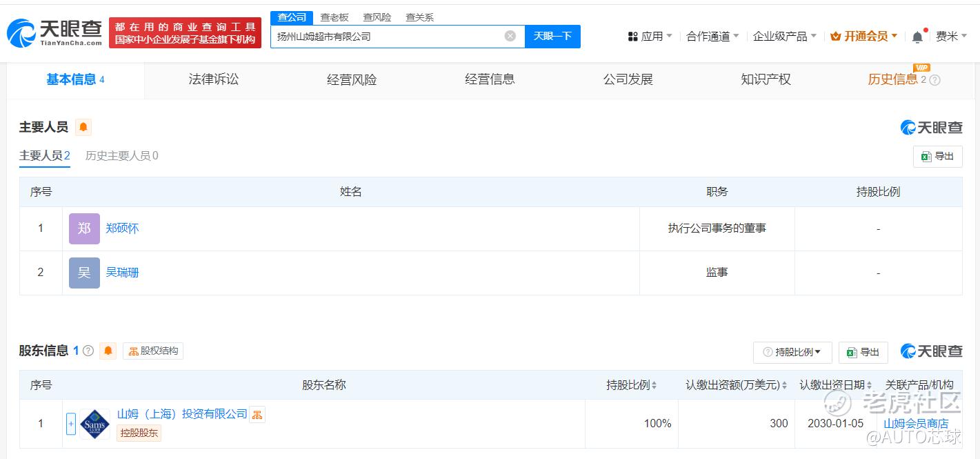
Task: Click the 天眼一下 search button
Action: coord(552,36)
